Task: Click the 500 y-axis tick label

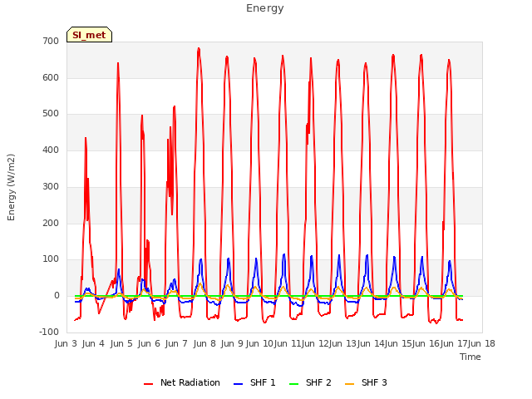Action: (x=51, y=114)
